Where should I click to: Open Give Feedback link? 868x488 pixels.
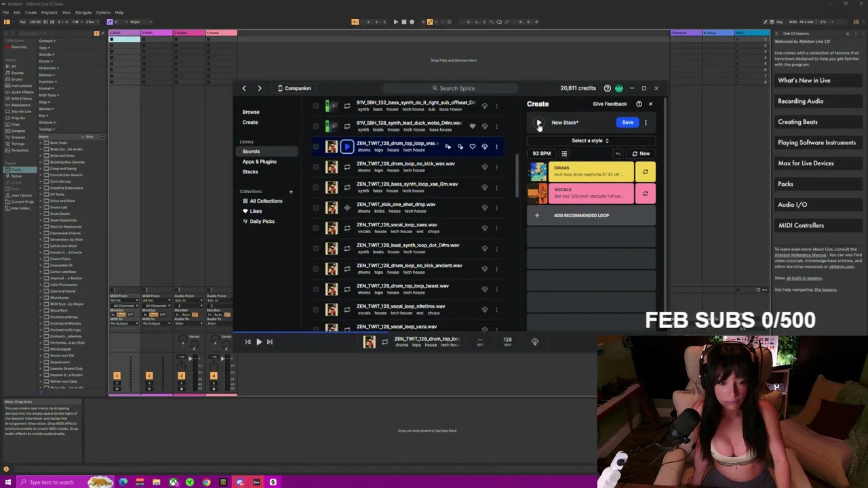coord(610,104)
